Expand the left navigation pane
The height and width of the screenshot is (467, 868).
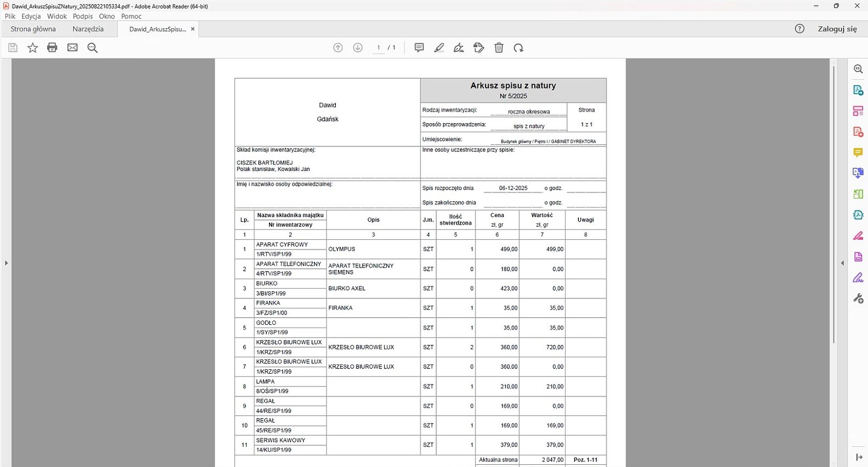pos(7,263)
